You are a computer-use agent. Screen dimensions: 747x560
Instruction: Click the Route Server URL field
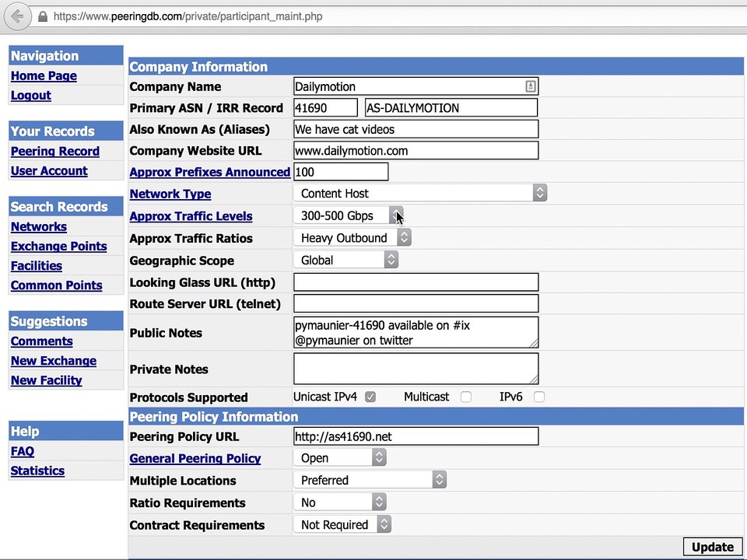[416, 303]
